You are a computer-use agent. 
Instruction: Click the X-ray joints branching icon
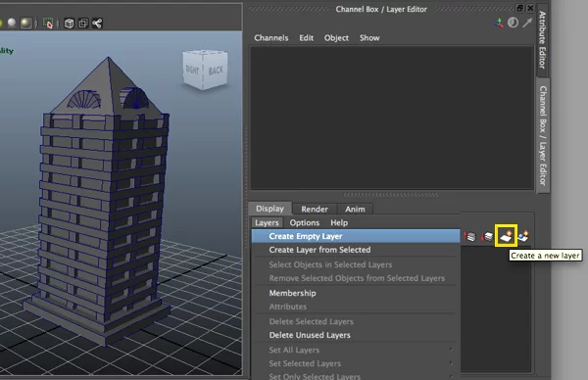coord(97,24)
